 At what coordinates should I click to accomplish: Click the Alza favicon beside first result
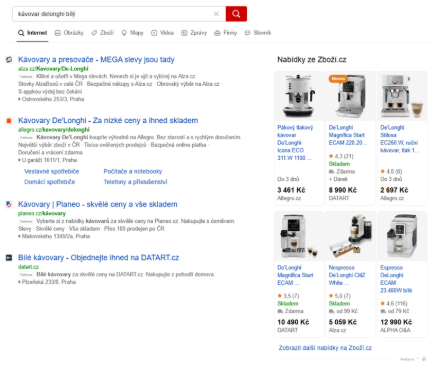pyautogui.click(x=9, y=60)
